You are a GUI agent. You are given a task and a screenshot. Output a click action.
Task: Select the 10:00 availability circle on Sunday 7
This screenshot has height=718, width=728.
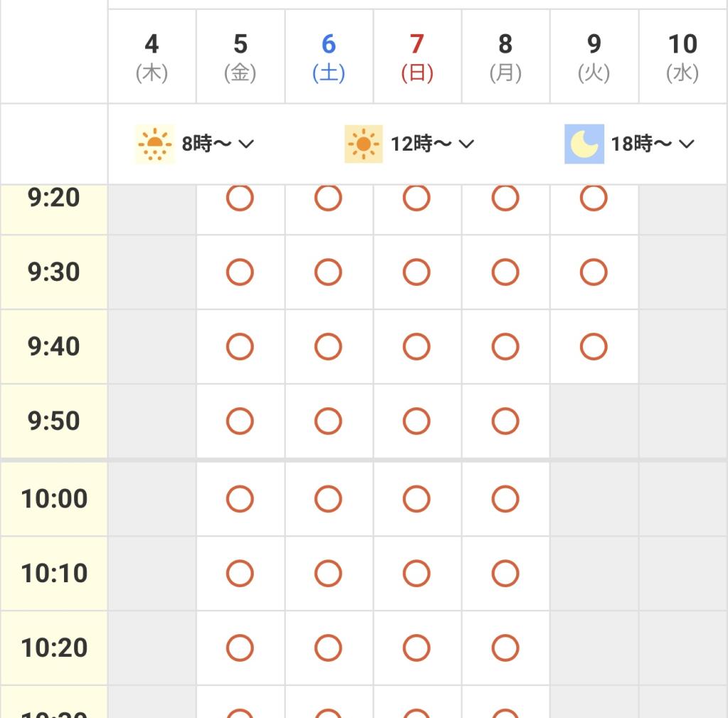point(417,499)
